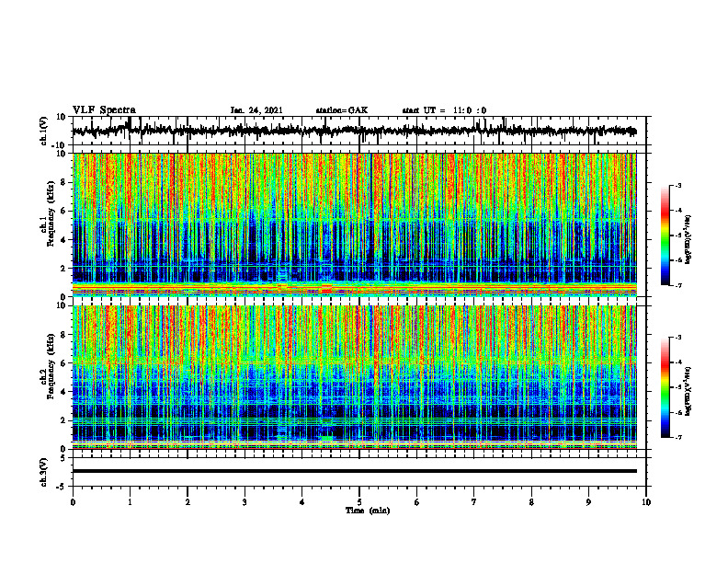Click time axis tick label "7"
The image size is (728, 563).
coord(474,502)
